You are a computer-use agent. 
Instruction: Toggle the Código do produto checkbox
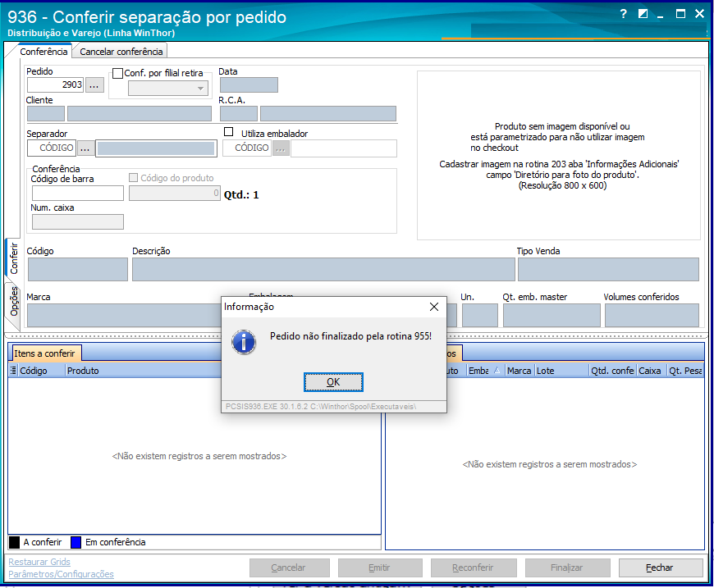pyautogui.click(x=134, y=177)
